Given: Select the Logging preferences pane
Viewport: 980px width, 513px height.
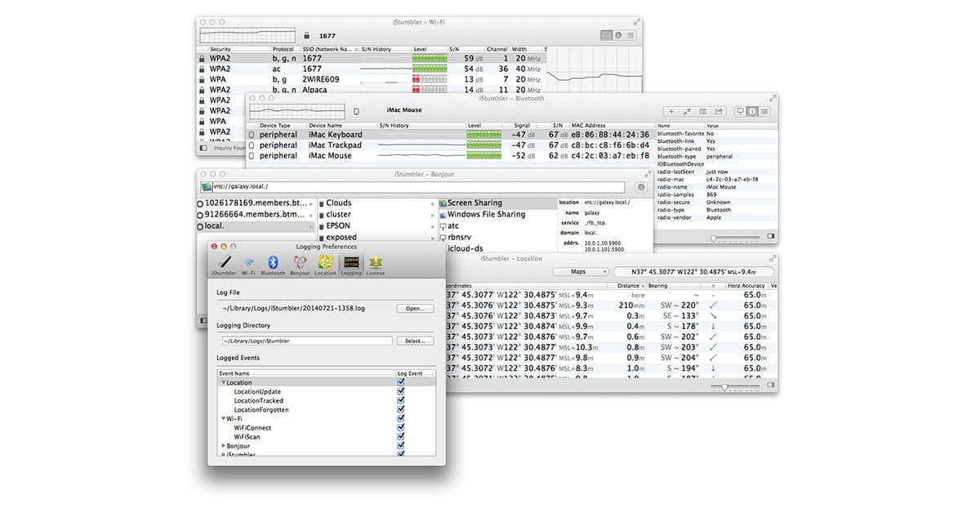Looking at the screenshot, I should pos(351,265).
